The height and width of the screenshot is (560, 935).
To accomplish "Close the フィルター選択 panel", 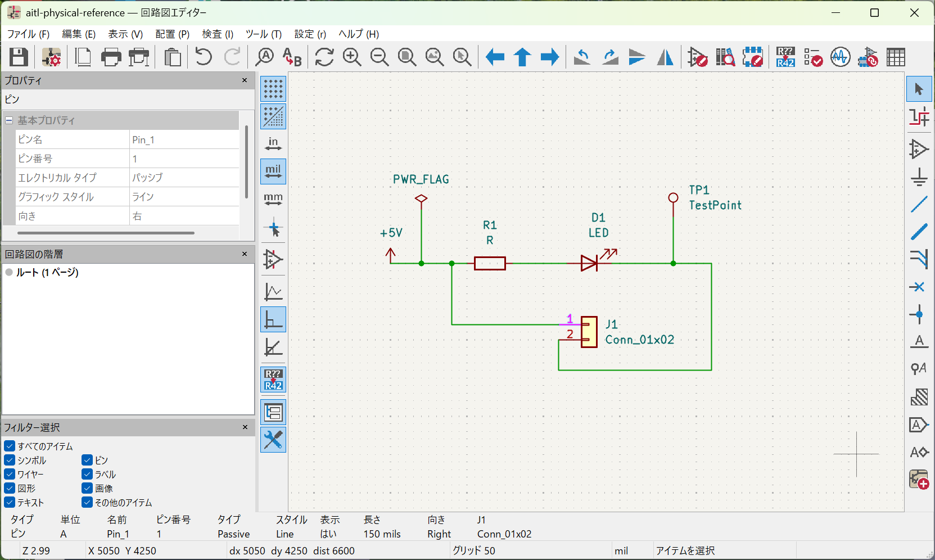I will pos(245,427).
